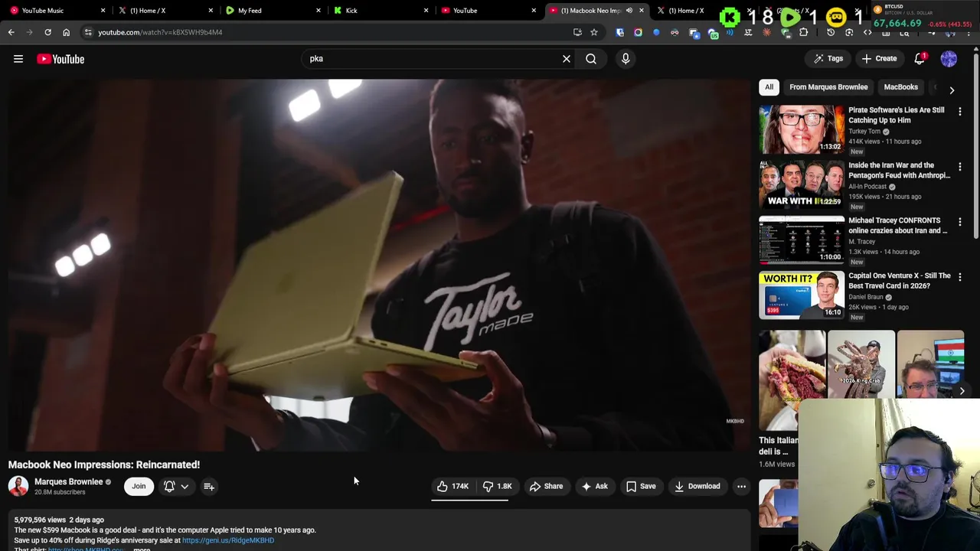Screen dimensions: 980x551
Task: Save the video with Save button
Action: [x=641, y=486]
